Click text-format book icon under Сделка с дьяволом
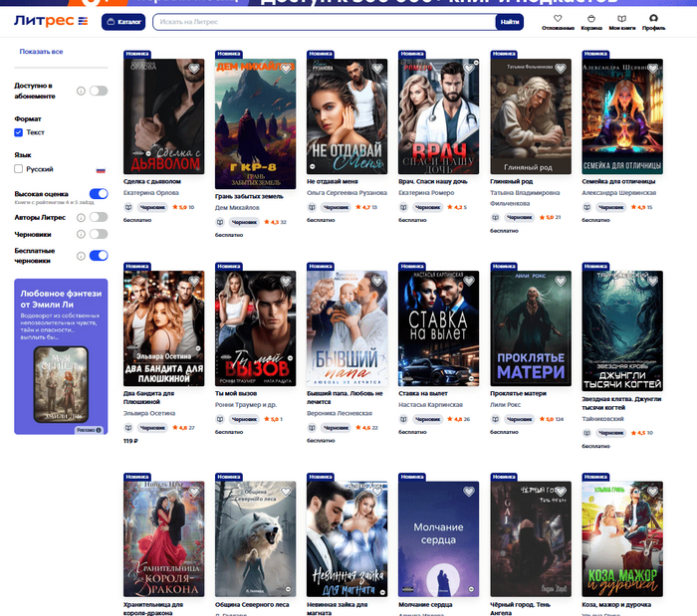697x616 pixels. click(x=128, y=207)
